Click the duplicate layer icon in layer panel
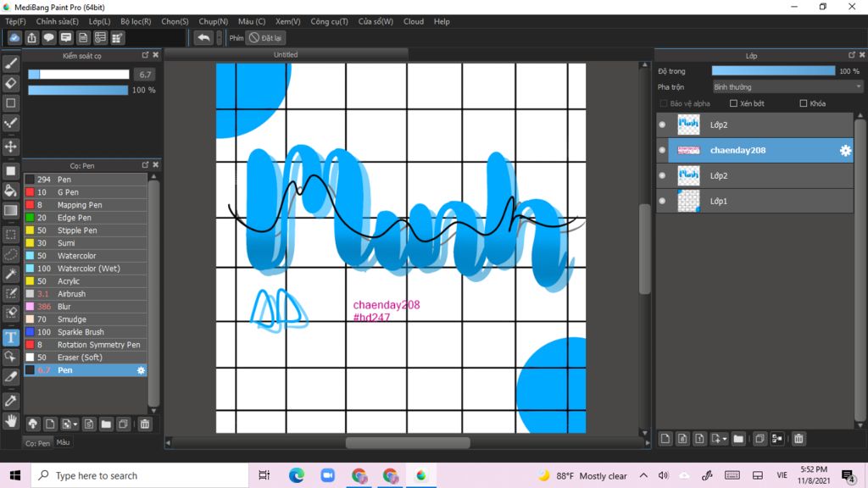 point(759,439)
